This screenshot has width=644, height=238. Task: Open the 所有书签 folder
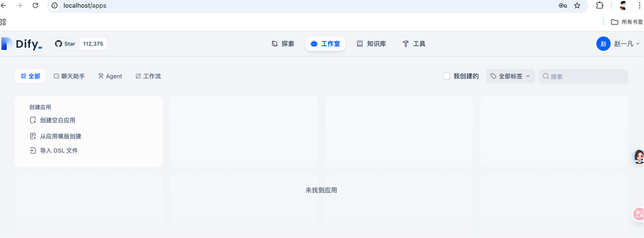(627, 22)
